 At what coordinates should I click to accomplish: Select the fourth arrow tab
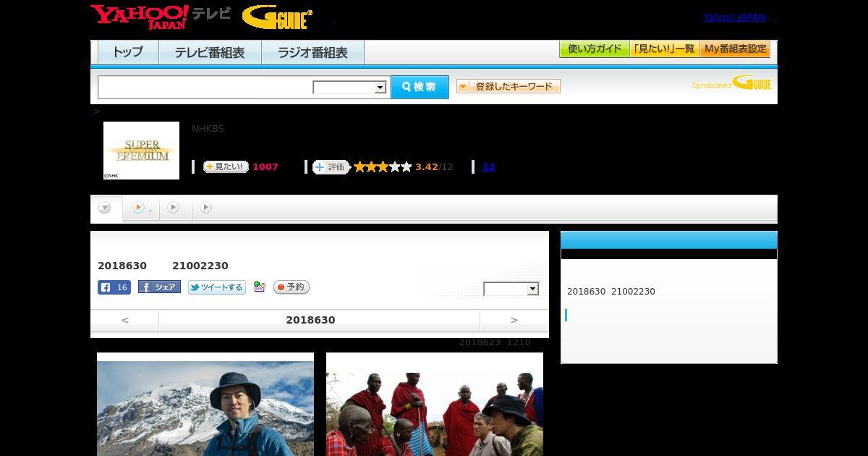click(206, 208)
